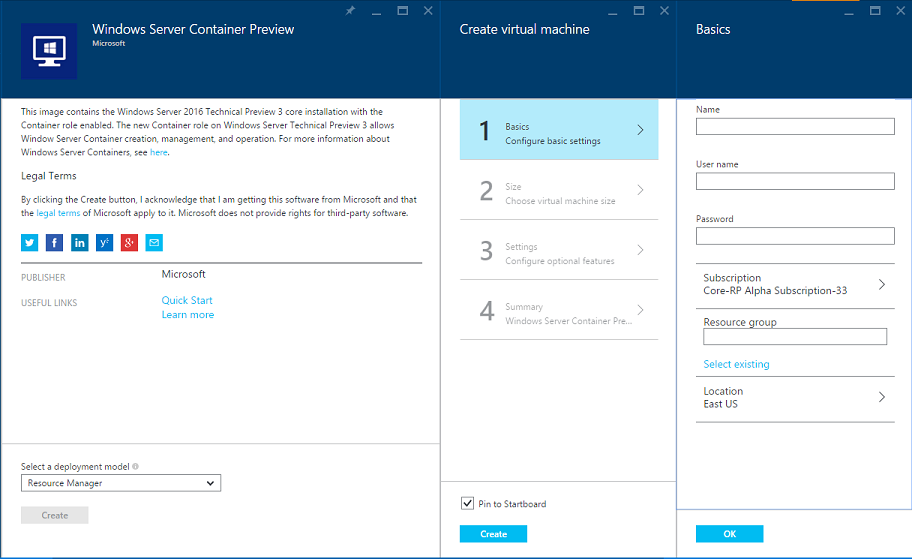This screenshot has height=559, width=912.
Task: Click the 'Legal Terms' heading text
Action: tap(49, 176)
